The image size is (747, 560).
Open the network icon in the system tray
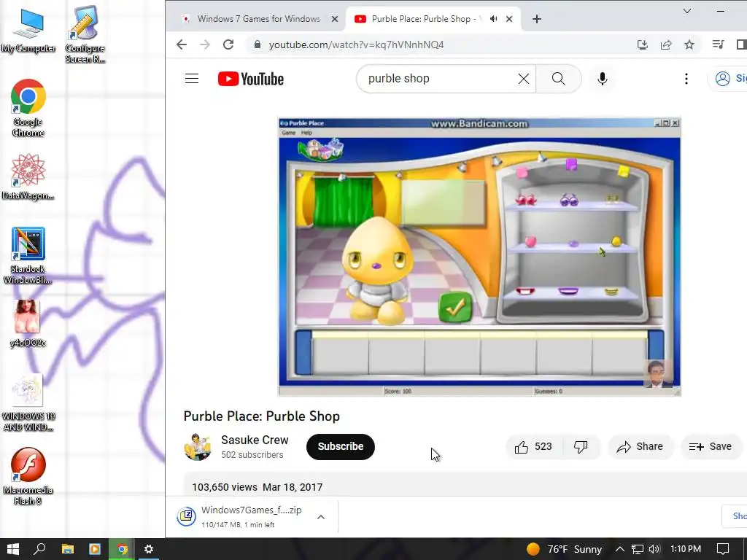638,549
